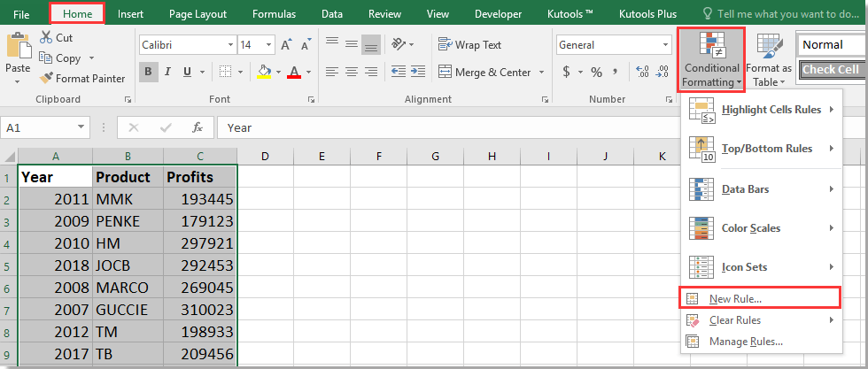Choose New Rule from the menu
Viewport: 868px width, 369px height.
tap(735, 299)
